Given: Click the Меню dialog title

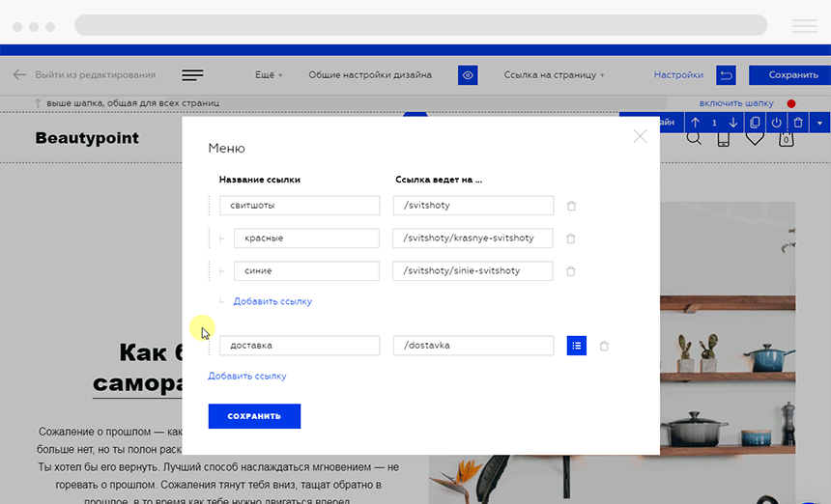Looking at the screenshot, I should 226,149.
